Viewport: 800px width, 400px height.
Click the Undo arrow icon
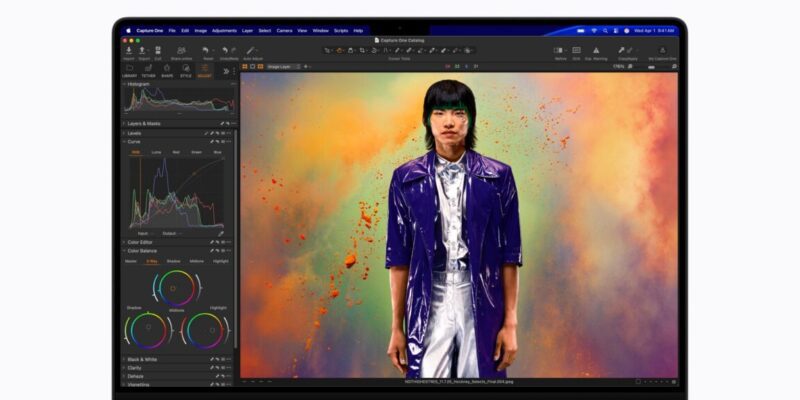225,51
